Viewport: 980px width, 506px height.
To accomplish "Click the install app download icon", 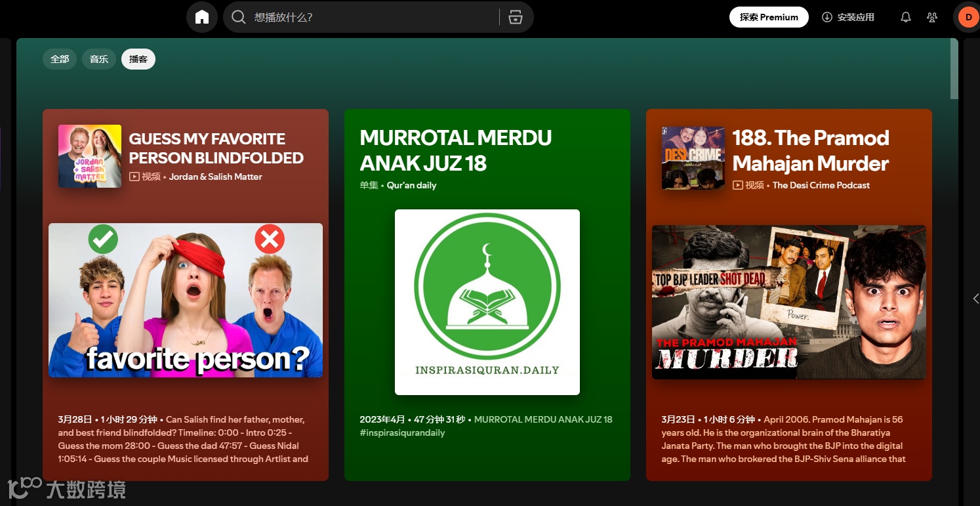I will point(827,17).
